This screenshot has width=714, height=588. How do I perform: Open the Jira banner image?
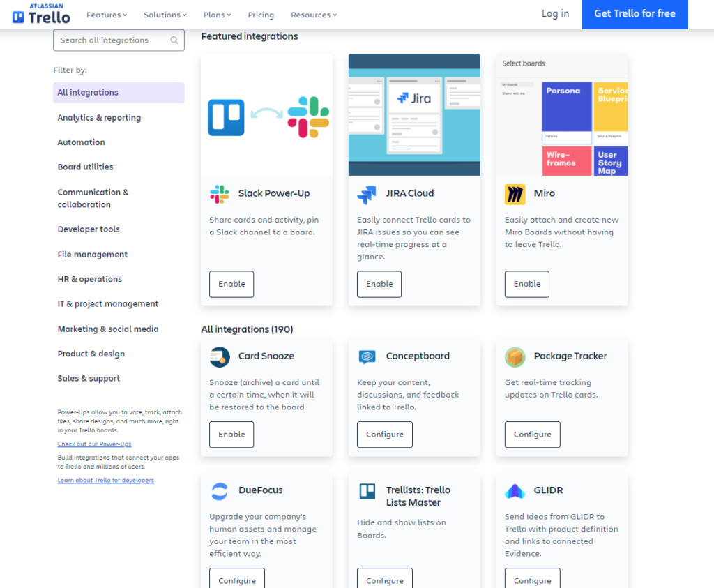click(x=414, y=115)
